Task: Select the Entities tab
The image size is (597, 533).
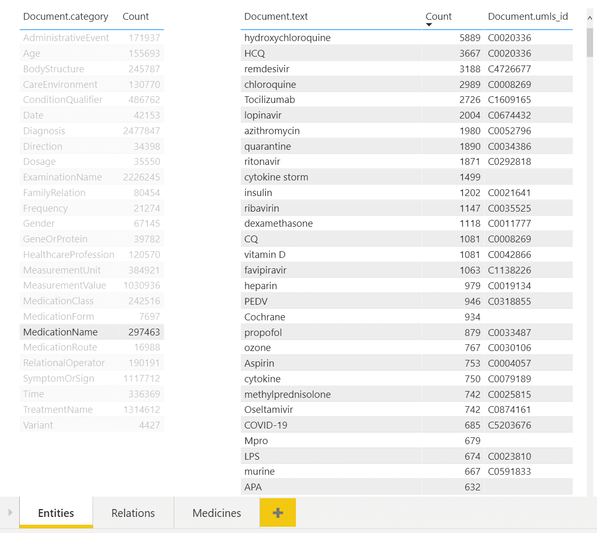Action: pyautogui.click(x=56, y=513)
